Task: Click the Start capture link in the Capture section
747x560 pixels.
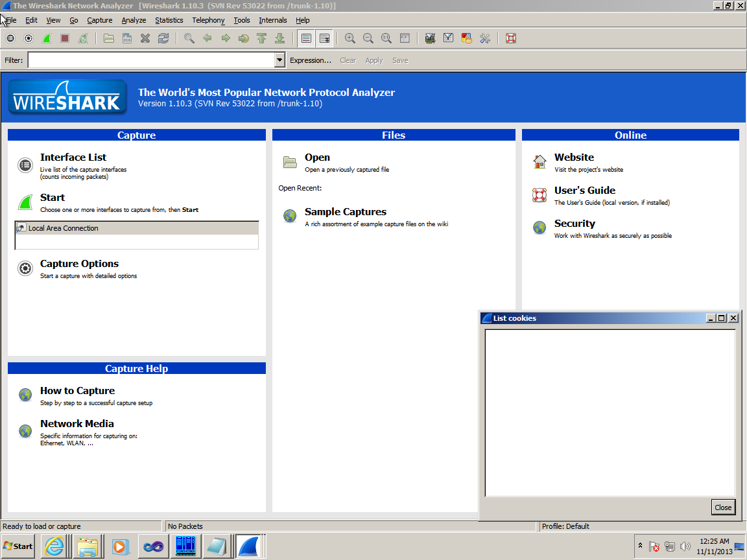Action: tap(53, 198)
